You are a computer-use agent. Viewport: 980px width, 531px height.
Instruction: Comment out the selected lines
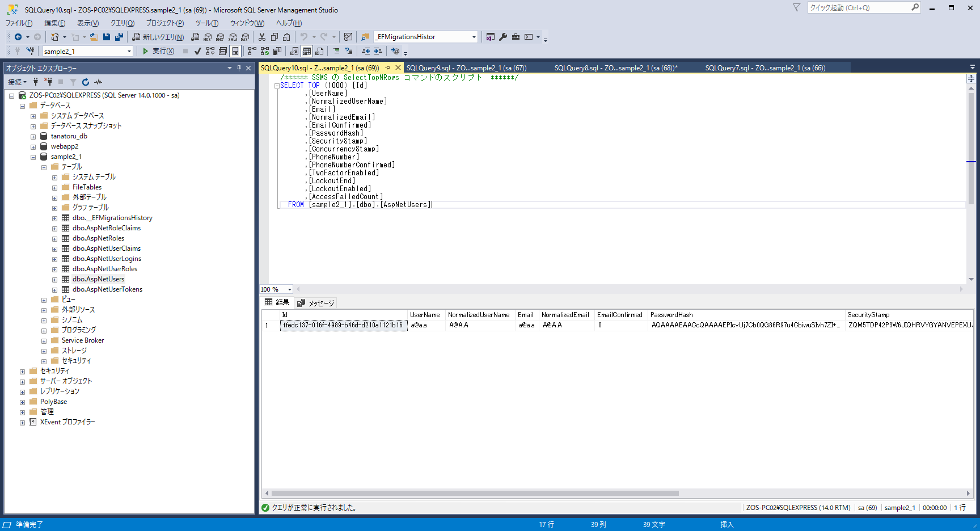point(336,51)
